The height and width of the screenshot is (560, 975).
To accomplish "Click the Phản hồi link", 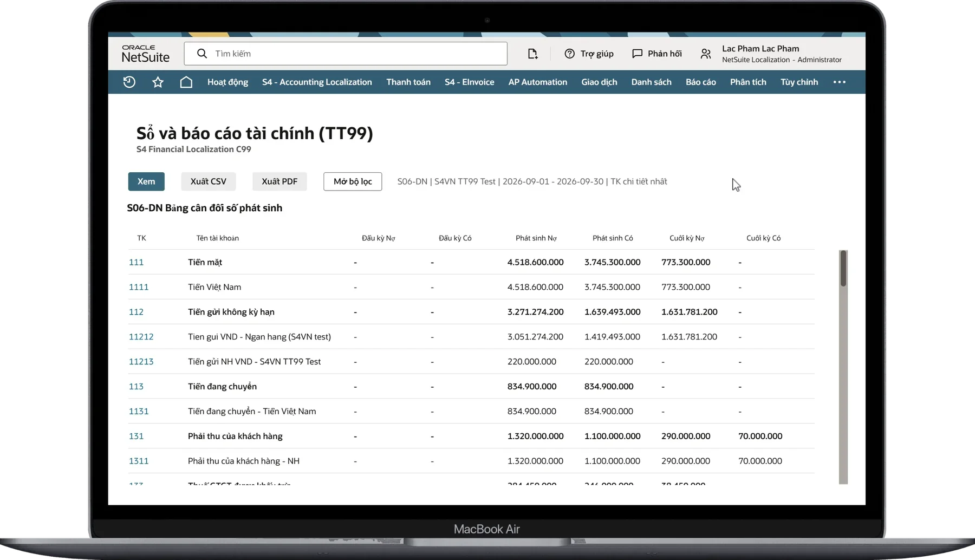I will pyautogui.click(x=665, y=54).
